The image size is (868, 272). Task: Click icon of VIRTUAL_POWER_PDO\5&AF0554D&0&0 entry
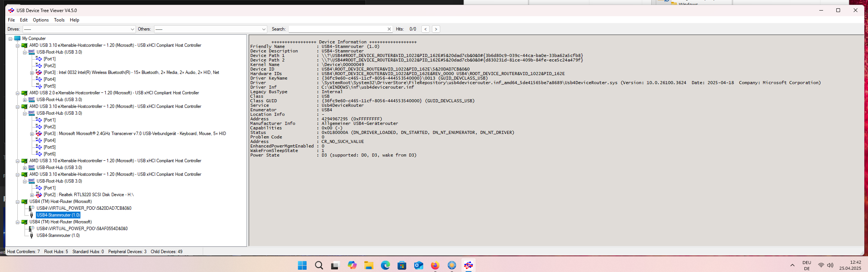click(x=32, y=229)
